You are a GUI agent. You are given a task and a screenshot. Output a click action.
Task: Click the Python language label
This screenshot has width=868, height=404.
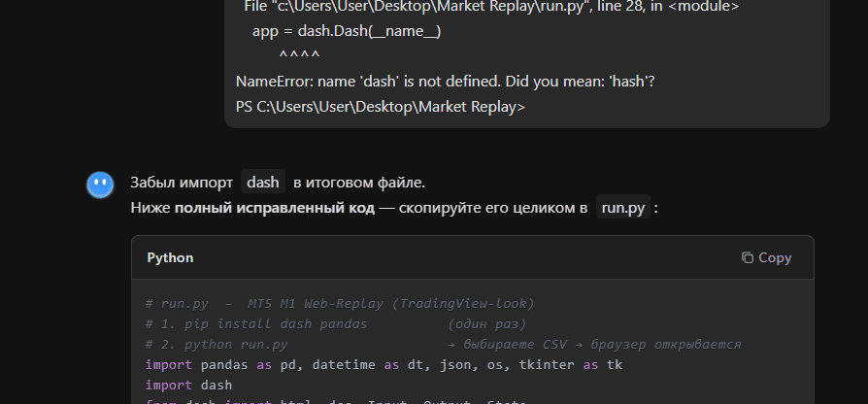coord(170,257)
